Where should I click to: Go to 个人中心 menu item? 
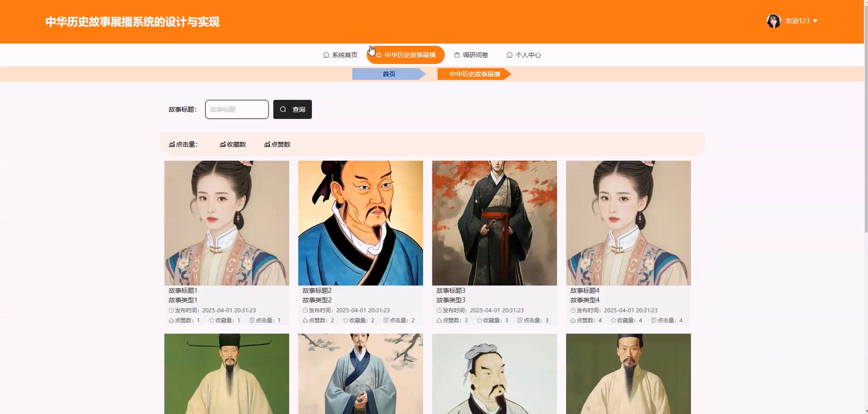coord(524,55)
